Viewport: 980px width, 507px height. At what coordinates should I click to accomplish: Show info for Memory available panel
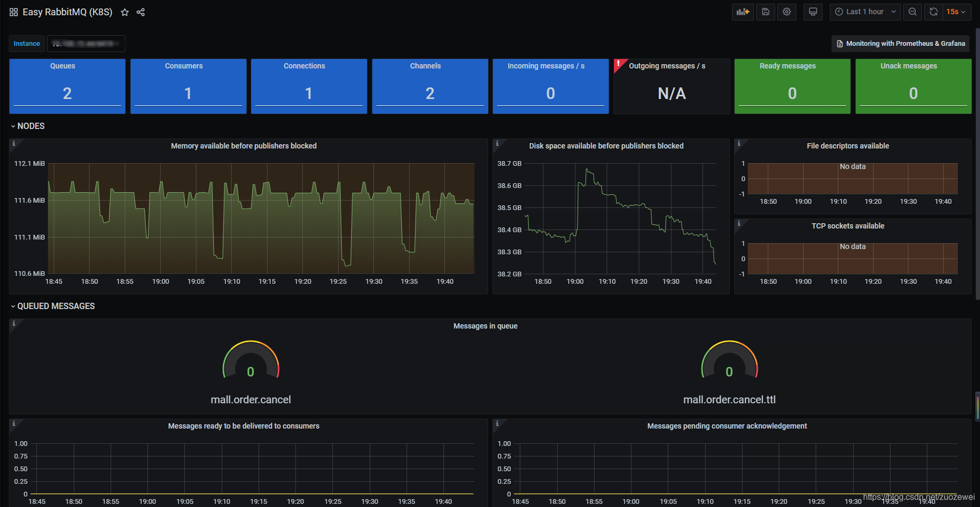coord(14,143)
